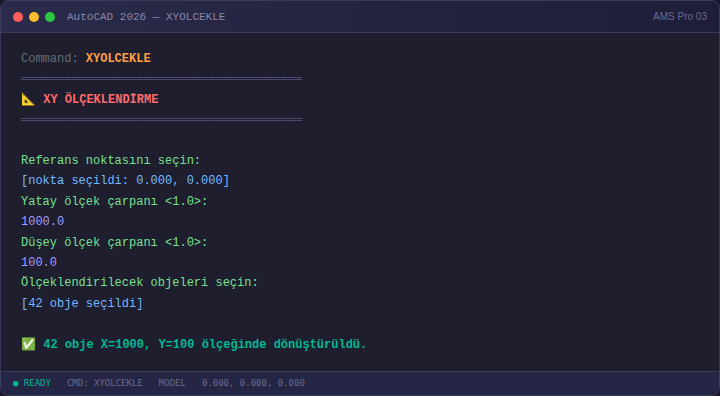Screen dimensions: 720x396
Task: Click the value 100.0
Action: coord(39,262)
